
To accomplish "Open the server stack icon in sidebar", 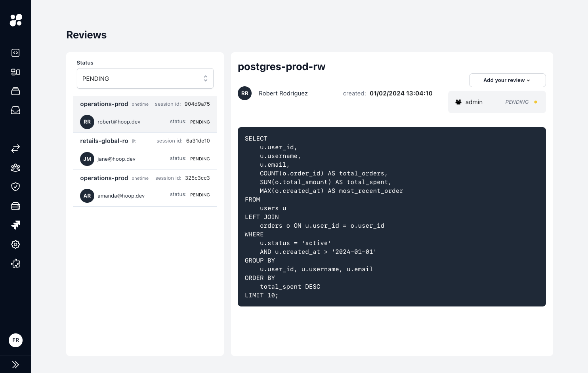I will (15, 206).
